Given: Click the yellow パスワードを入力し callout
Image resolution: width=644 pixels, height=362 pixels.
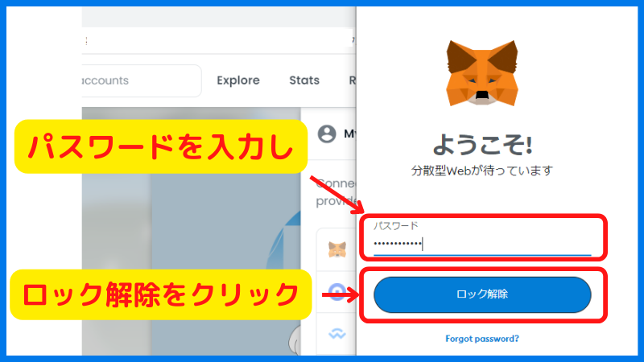Looking at the screenshot, I should 160,146.
